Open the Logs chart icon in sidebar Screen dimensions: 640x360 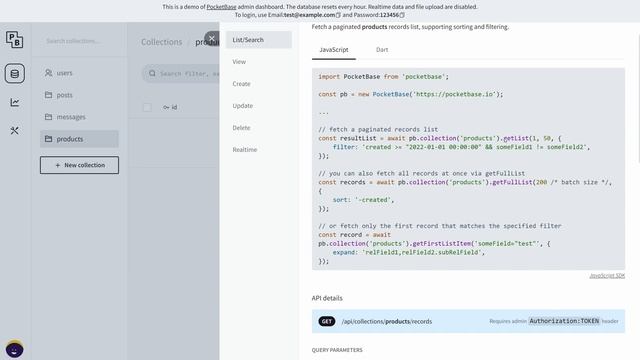click(15, 102)
